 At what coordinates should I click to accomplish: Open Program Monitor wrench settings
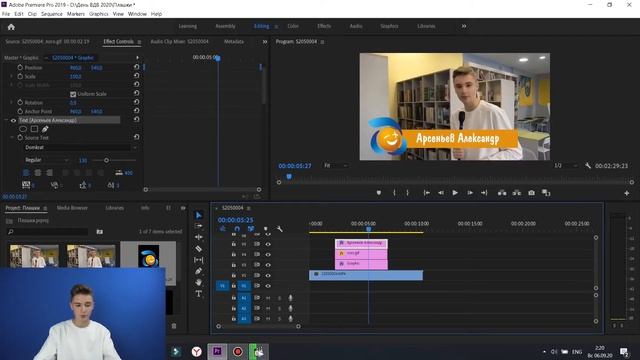[x=588, y=166]
